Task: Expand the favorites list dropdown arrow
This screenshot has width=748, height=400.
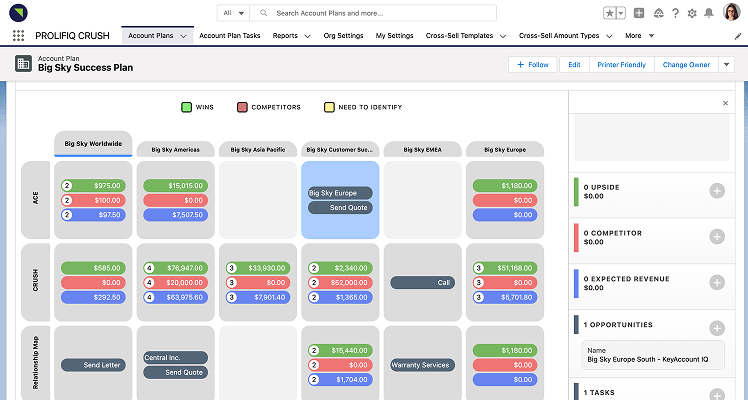Action: (x=621, y=13)
